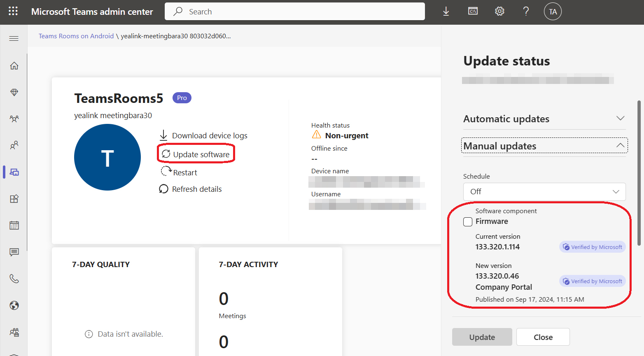Tick the Firmware checkbox

tap(468, 222)
